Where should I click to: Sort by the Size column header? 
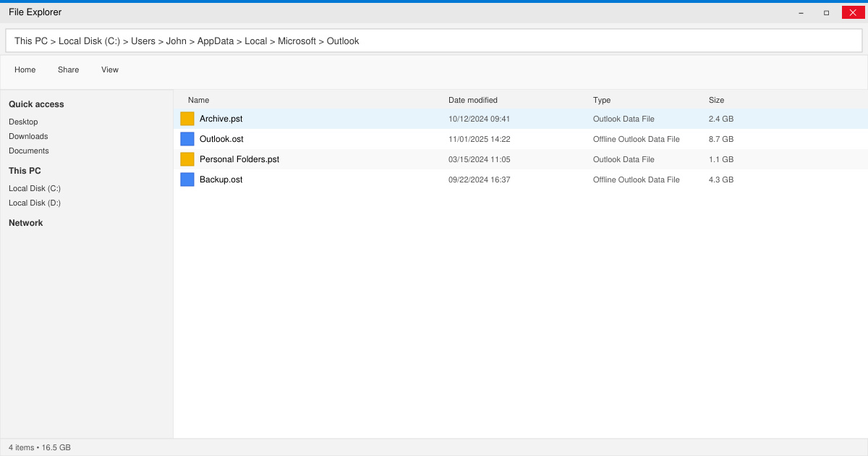pos(716,100)
